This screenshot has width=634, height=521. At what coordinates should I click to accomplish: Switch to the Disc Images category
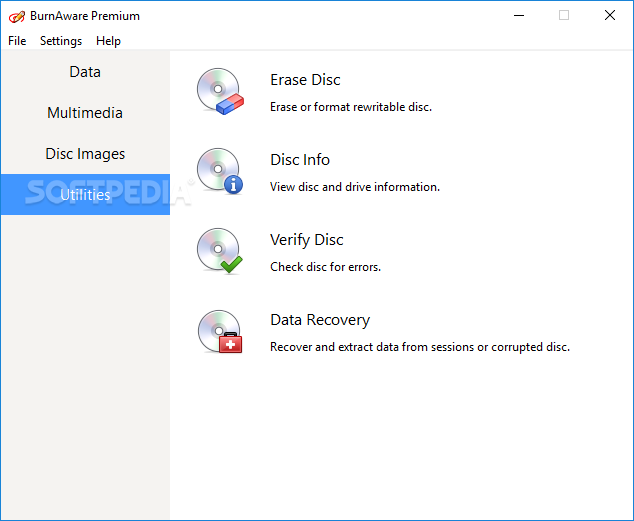(x=85, y=154)
